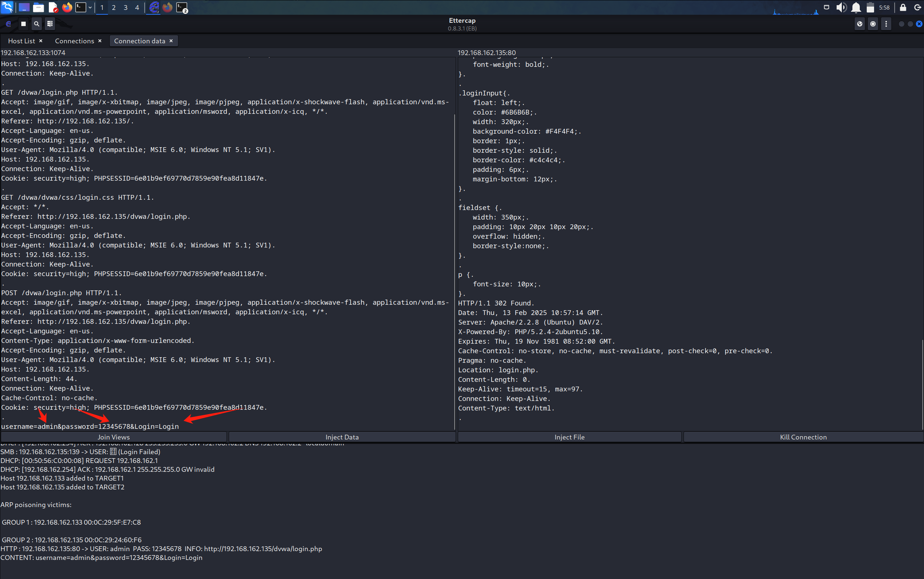Switch to workspace 3
This screenshot has height=579, width=924.
tap(126, 7)
